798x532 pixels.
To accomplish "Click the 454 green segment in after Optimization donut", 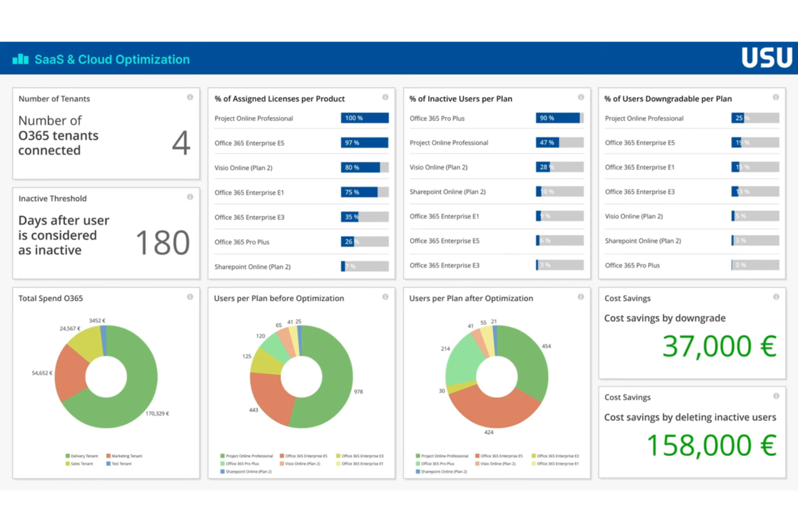I will point(526,358).
